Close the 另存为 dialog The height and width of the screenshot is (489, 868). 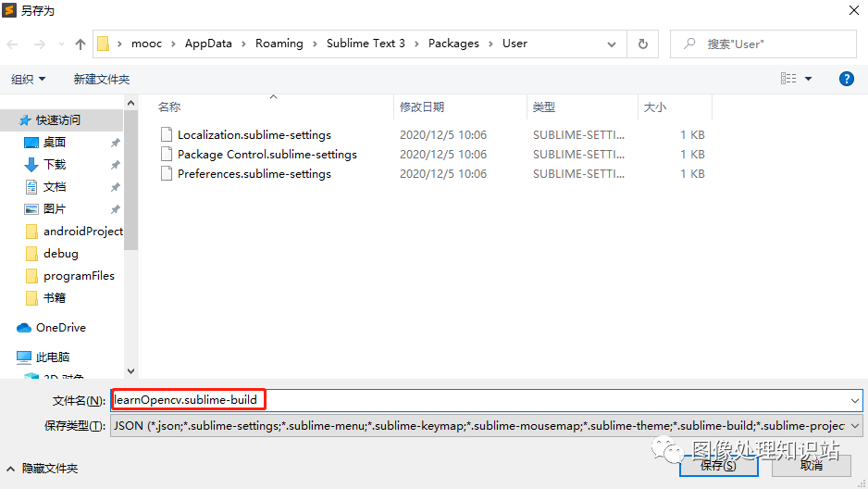click(853, 10)
